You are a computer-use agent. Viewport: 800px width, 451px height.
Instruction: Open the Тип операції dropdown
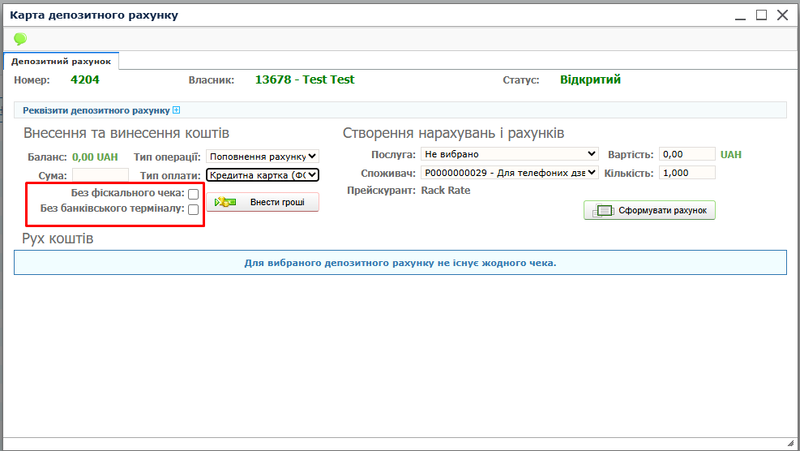point(262,156)
